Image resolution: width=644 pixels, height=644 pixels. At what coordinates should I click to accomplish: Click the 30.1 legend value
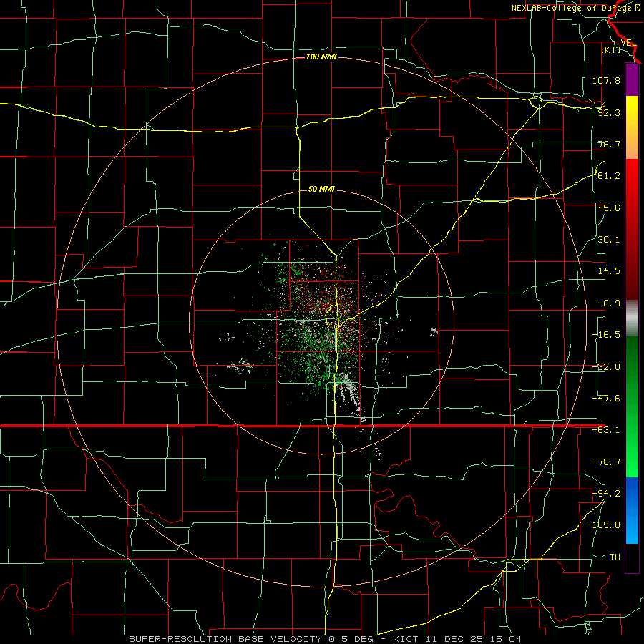[x=609, y=240]
